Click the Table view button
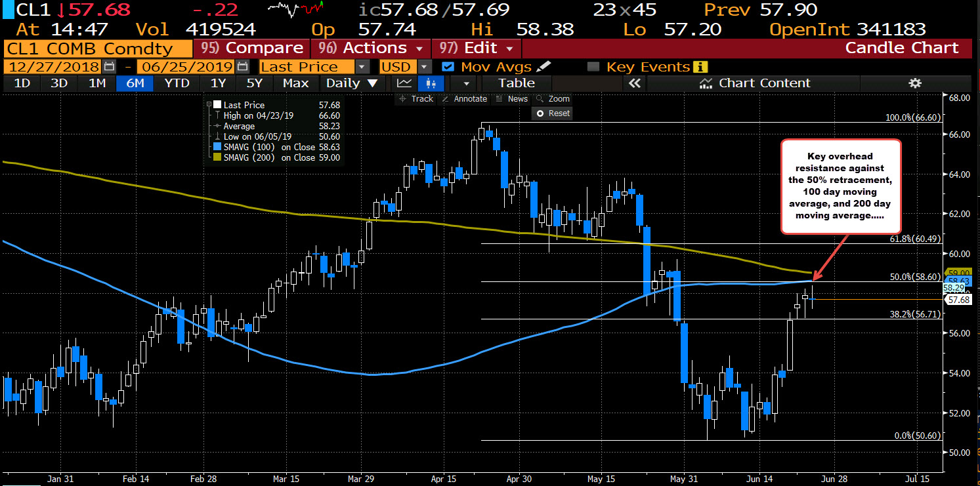 click(517, 83)
